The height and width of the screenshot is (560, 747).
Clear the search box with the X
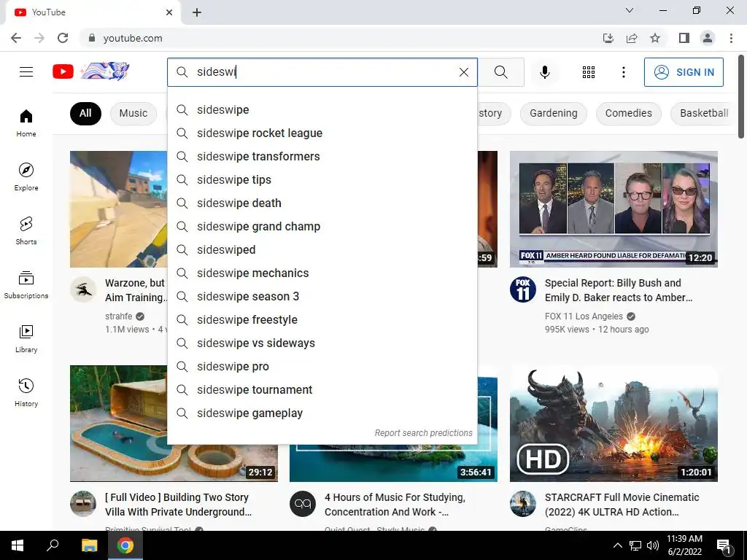coord(463,72)
